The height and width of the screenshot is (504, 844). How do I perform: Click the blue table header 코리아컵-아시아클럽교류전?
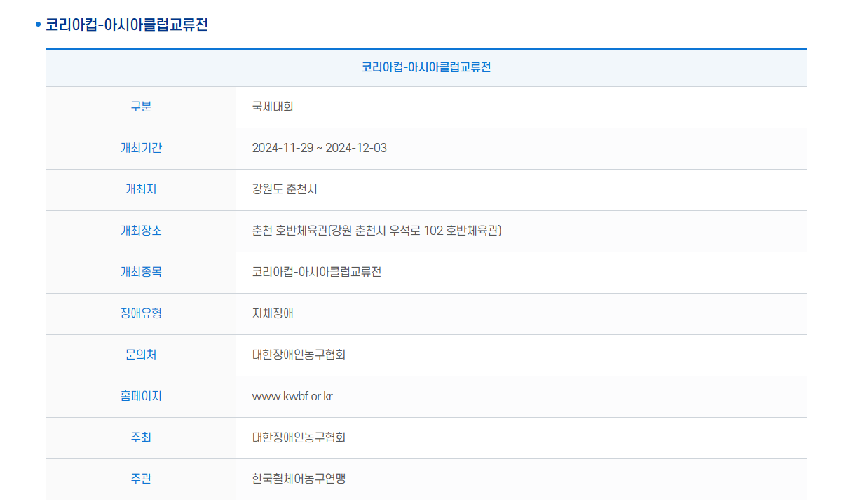tap(426, 68)
